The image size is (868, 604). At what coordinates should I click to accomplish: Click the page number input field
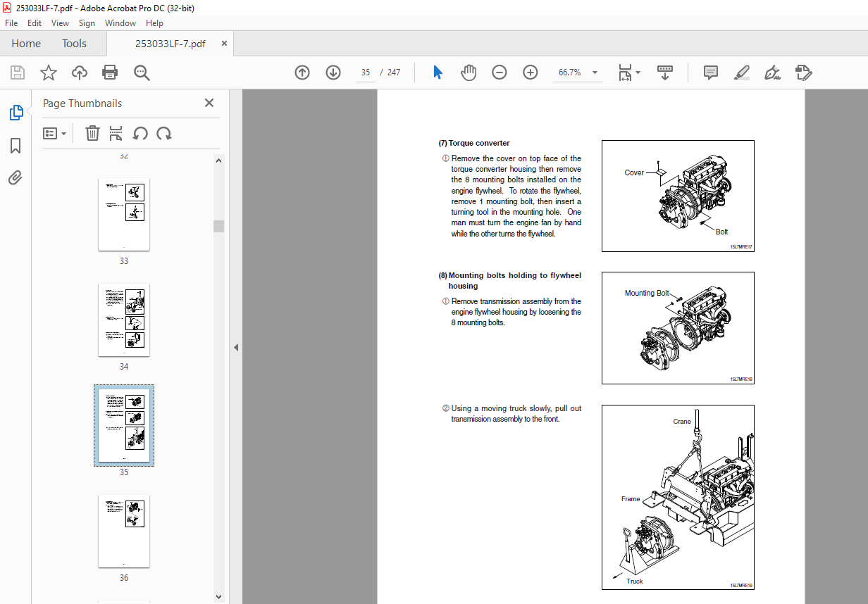click(x=365, y=73)
